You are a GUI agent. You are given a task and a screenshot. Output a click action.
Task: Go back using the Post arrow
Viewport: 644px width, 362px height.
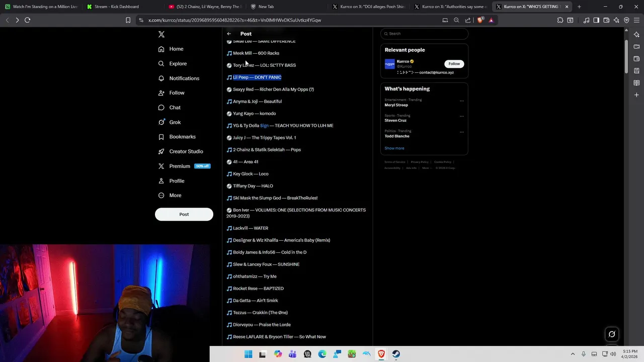229,34
